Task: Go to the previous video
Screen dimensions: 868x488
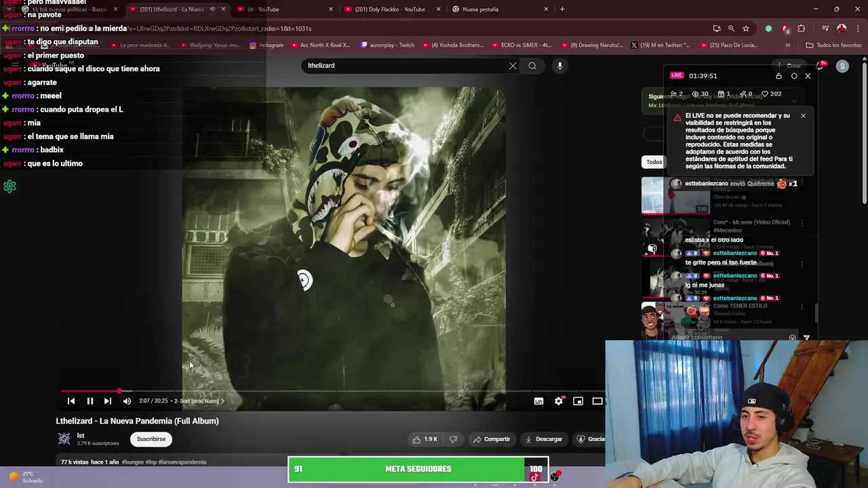Action: pyautogui.click(x=71, y=401)
